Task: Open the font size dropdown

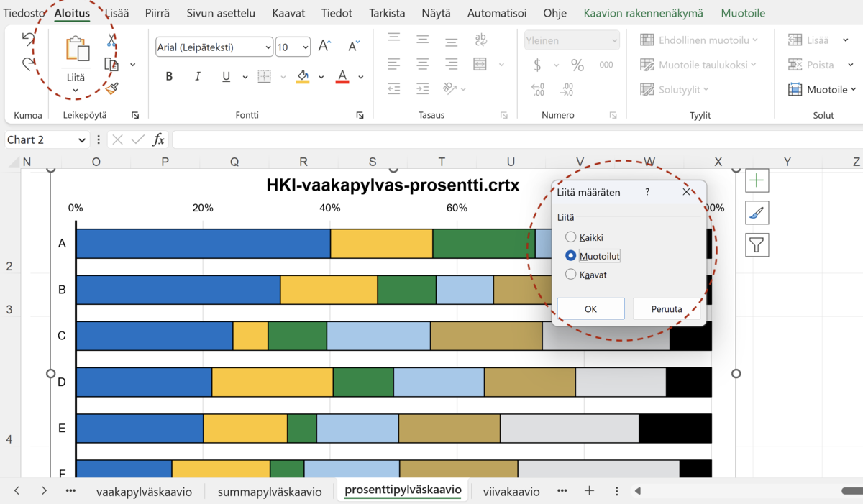Action: point(306,48)
